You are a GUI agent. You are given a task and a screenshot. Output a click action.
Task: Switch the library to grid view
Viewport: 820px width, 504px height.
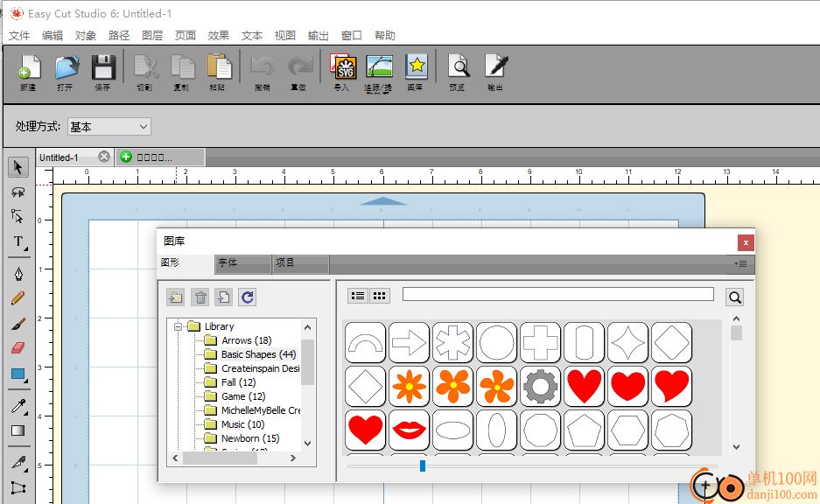pos(380,296)
